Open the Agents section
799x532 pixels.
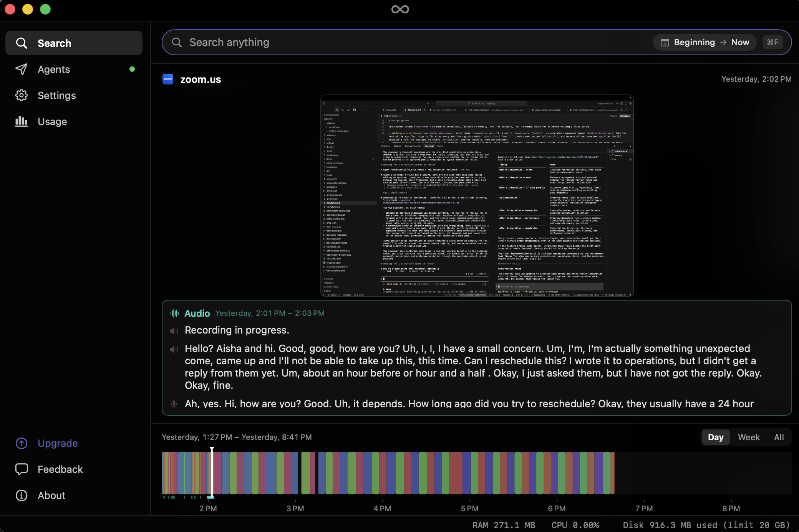74,69
